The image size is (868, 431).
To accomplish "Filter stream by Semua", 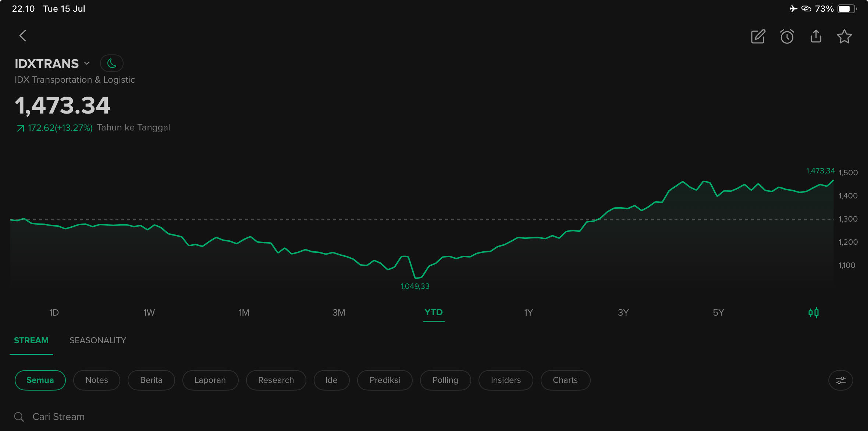I will [40, 380].
